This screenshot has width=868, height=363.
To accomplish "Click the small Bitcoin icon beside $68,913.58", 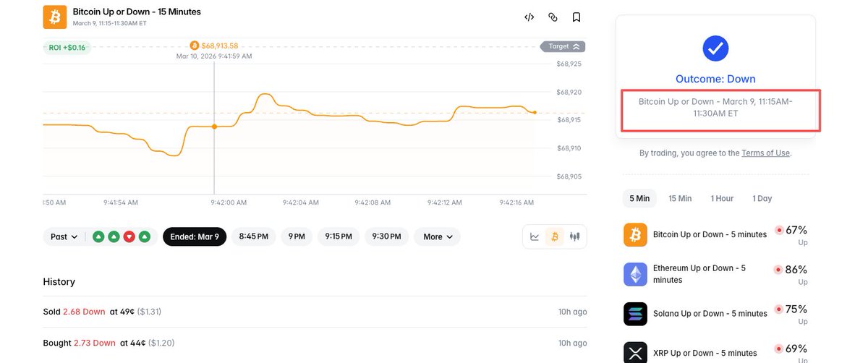I will tap(194, 46).
